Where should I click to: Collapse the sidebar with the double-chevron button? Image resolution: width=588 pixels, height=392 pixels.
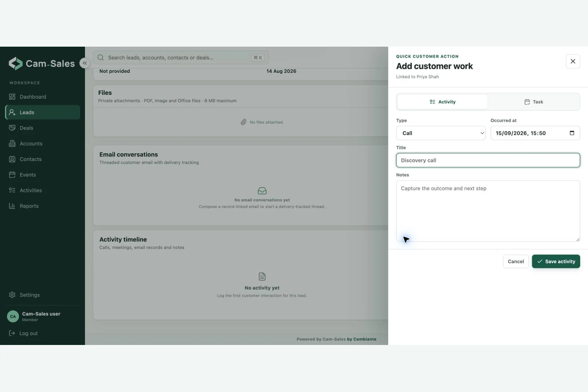coord(85,63)
